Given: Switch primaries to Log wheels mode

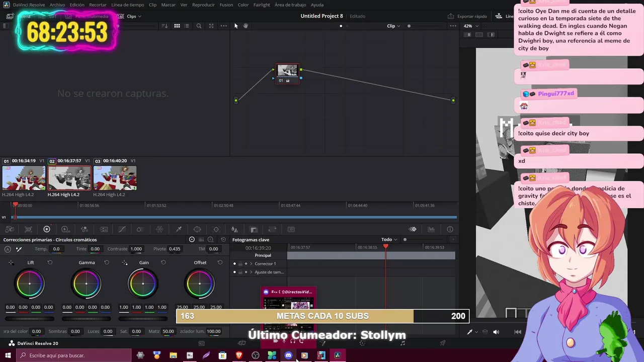Looking at the screenshot, I should (x=210, y=240).
